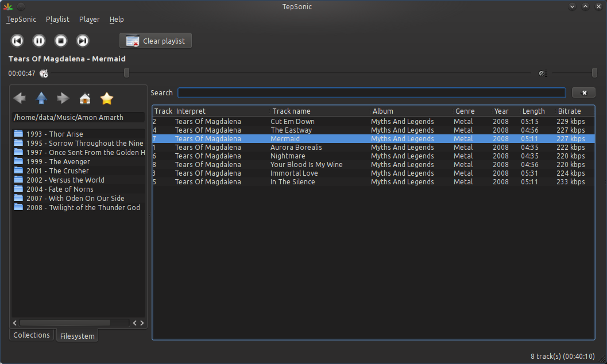Viewport: 607px width, 364px height.
Task: Click the Search input field
Action: point(372,93)
